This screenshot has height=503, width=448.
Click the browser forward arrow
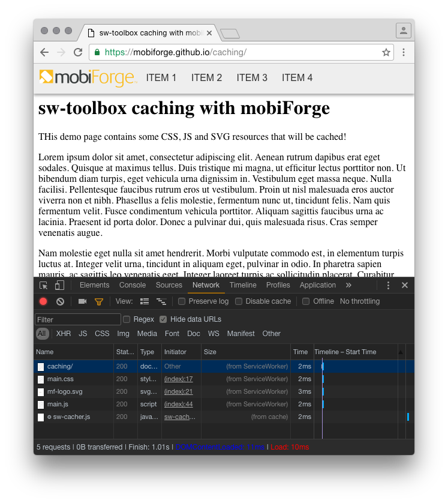[61, 52]
